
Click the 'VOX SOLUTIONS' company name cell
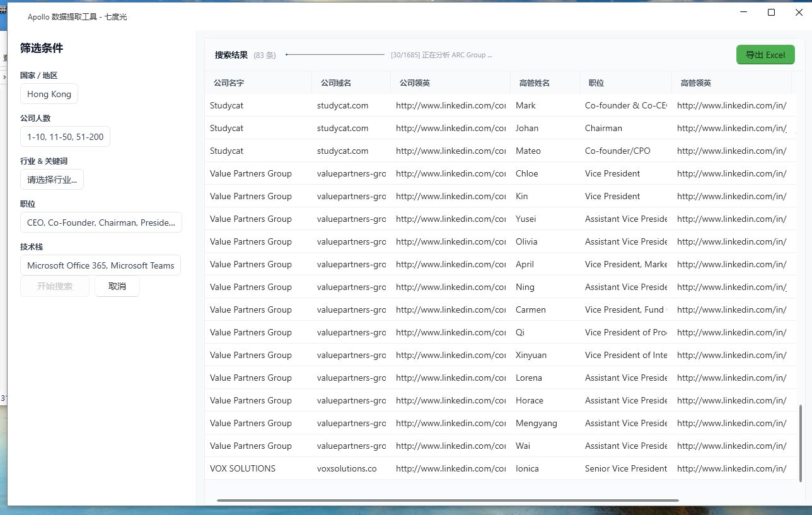coord(258,468)
